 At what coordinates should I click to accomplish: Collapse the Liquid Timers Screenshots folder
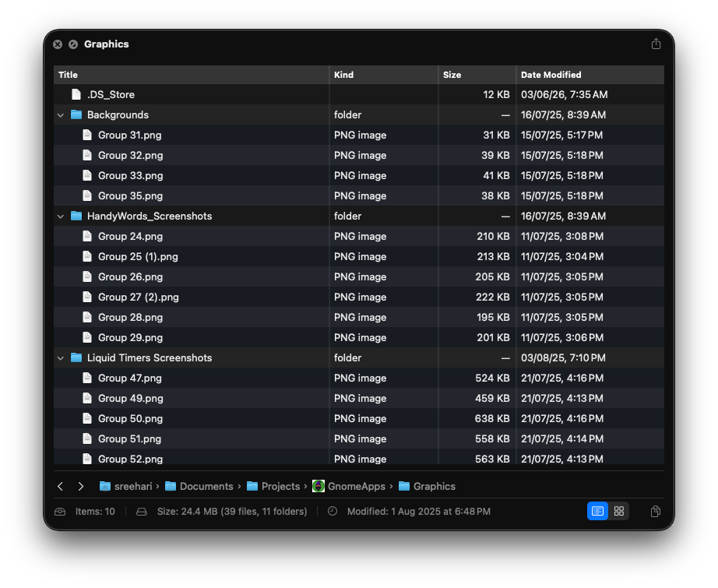coord(61,358)
